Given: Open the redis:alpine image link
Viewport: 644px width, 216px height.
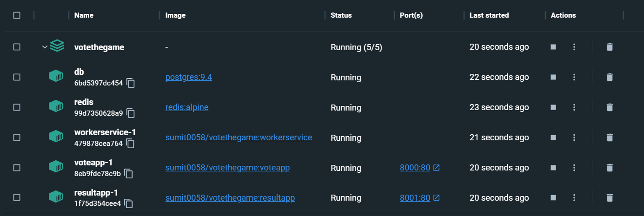Looking at the screenshot, I should pos(187,107).
